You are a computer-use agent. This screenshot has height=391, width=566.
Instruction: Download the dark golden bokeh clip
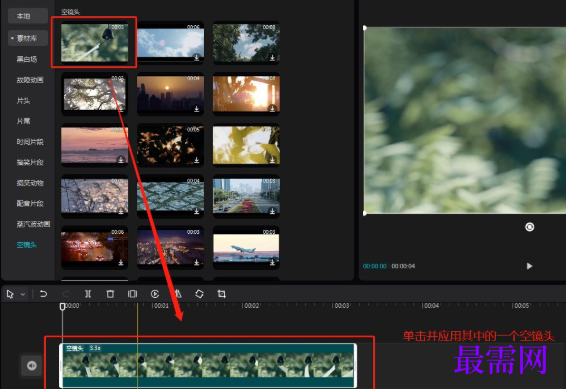197,160
